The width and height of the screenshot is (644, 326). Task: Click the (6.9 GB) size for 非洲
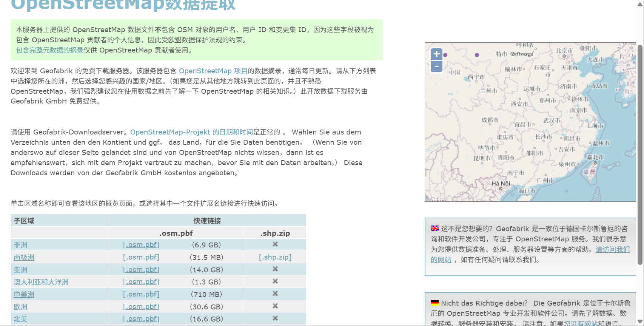click(206, 245)
